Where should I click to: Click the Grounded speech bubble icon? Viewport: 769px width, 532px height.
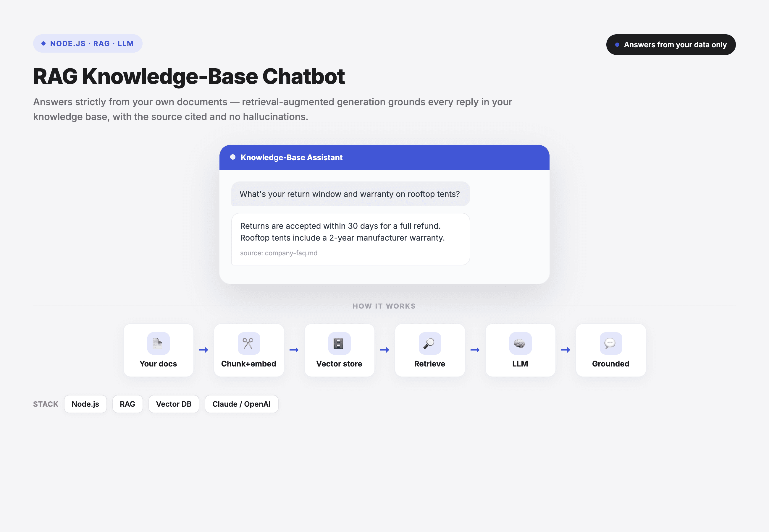tap(610, 343)
